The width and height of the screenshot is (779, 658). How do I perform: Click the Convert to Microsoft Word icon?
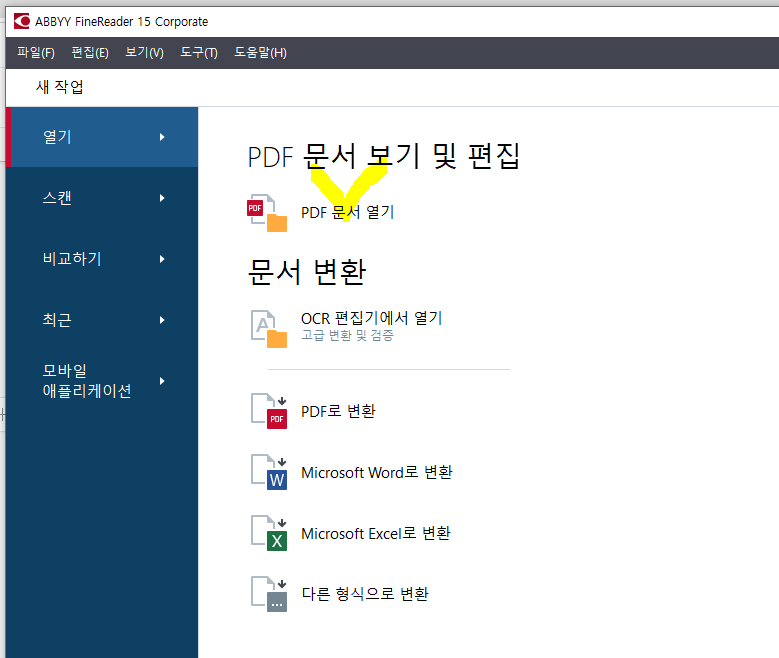269,472
